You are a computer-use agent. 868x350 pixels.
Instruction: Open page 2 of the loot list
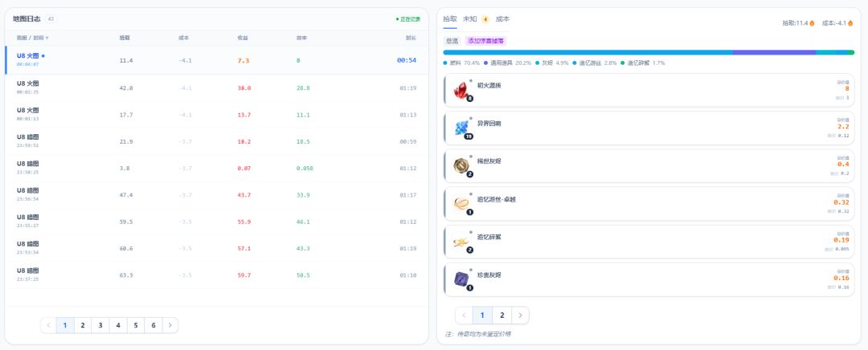click(502, 315)
